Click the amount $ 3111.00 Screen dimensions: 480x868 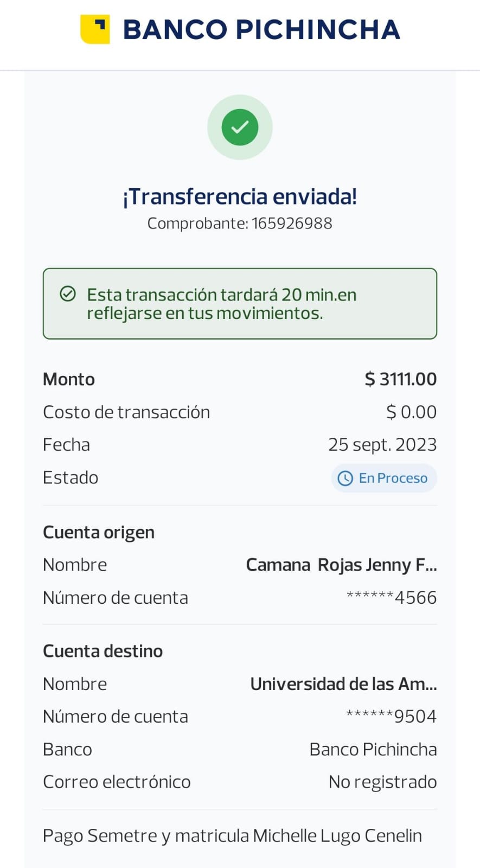point(400,379)
